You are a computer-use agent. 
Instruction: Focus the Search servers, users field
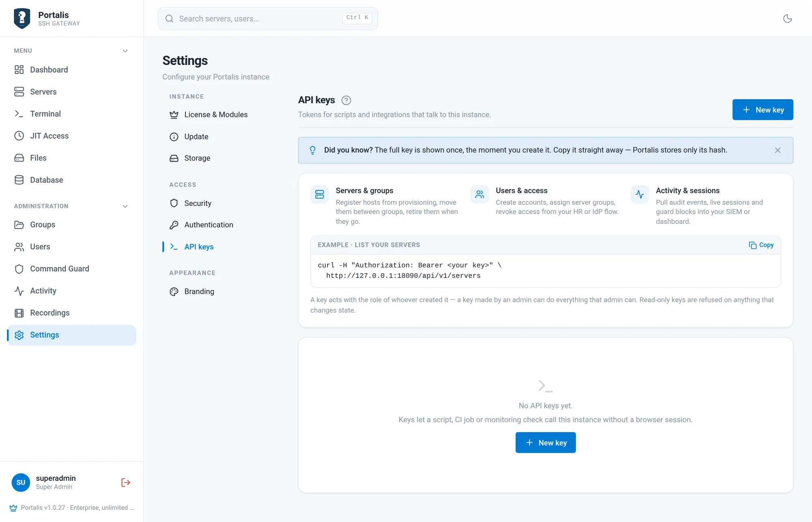[268, 19]
